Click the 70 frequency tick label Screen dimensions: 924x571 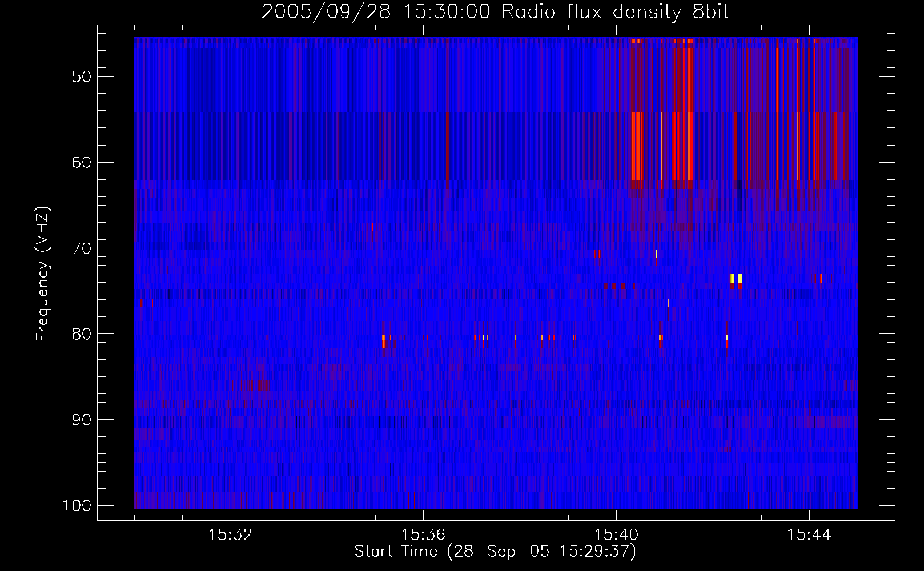tap(82, 248)
